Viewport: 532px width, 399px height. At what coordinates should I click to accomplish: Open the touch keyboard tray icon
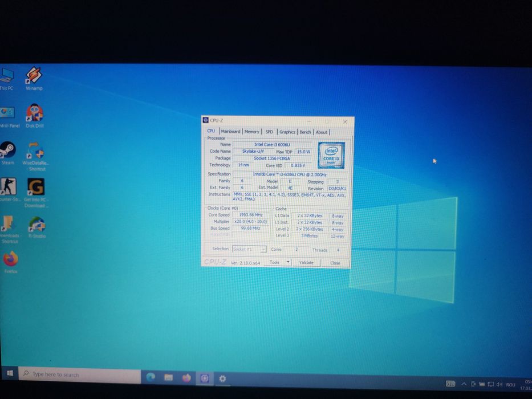coord(450,384)
